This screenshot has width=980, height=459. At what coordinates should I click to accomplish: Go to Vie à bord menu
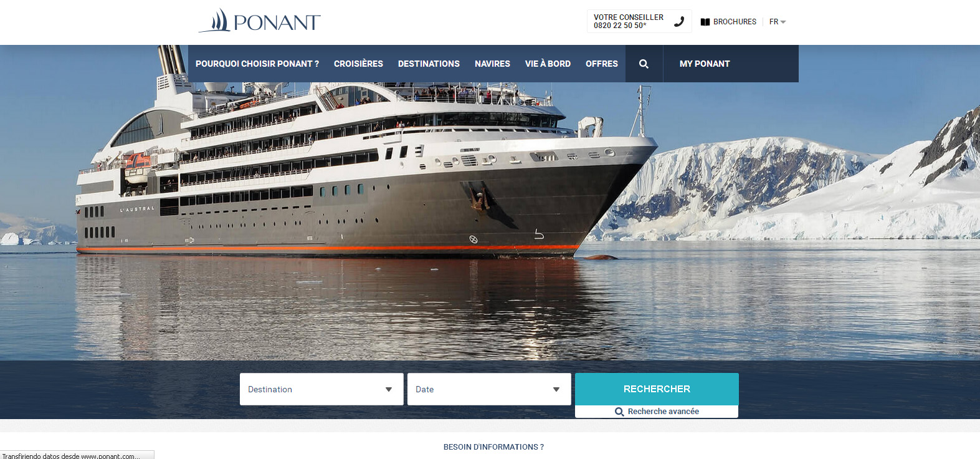tap(548, 64)
